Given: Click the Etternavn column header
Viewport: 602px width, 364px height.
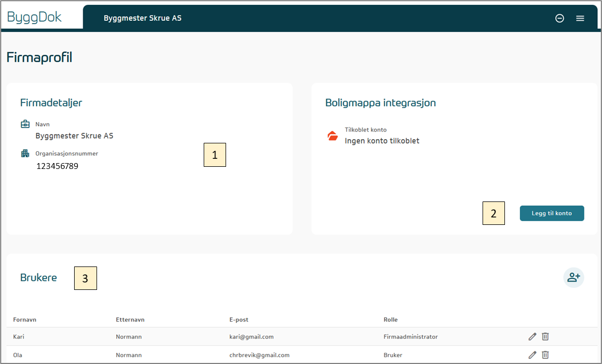Looking at the screenshot, I should point(130,320).
